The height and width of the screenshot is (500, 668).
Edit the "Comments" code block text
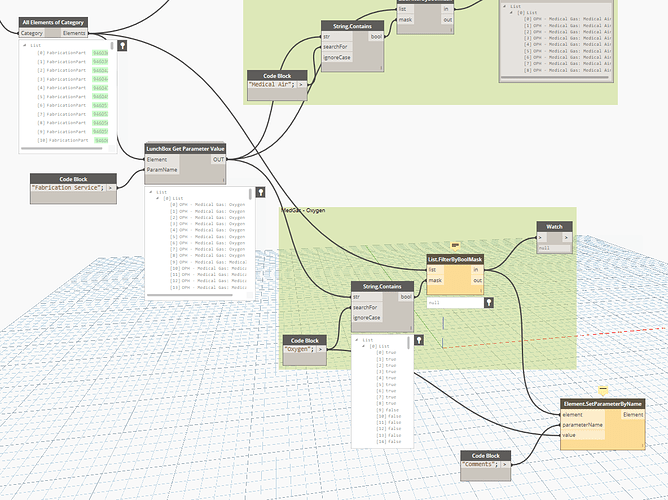[480, 464]
